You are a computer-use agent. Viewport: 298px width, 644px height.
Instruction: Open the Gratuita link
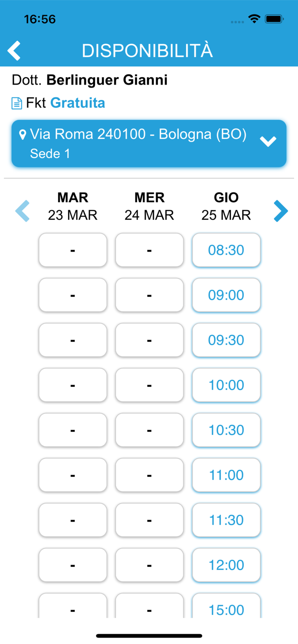77,103
